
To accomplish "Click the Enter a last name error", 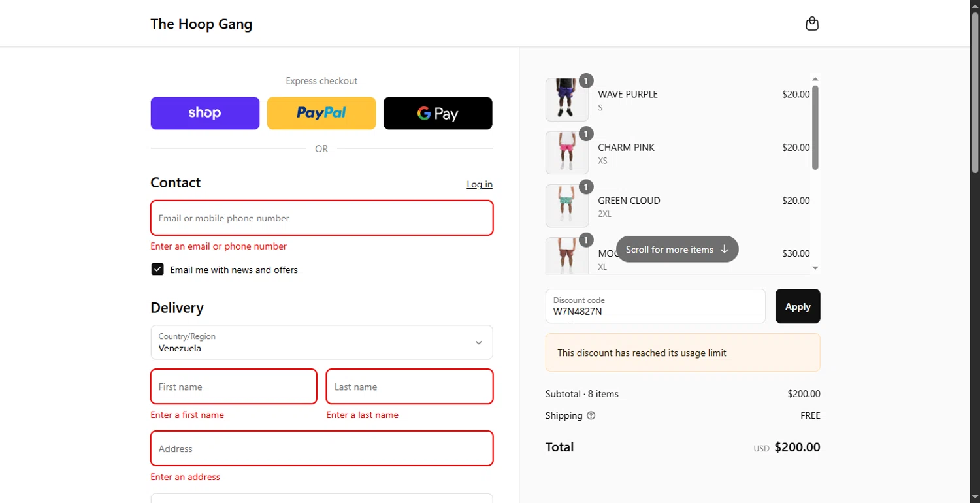I will pyautogui.click(x=363, y=415).
